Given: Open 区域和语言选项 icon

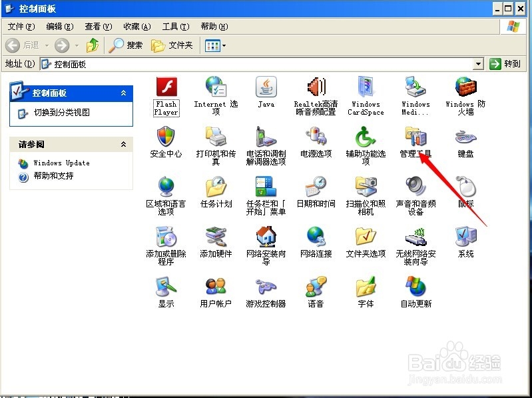Looking at the screenshot, I should pyautogui.click(x=166, y=187).
